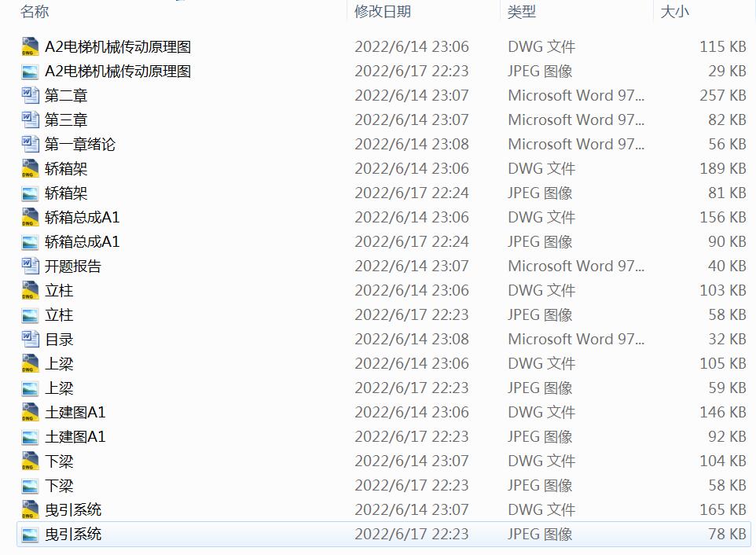Select the 轿箱总成A1 JPEG file name
The image size is (756, 555).
point(82,241)
